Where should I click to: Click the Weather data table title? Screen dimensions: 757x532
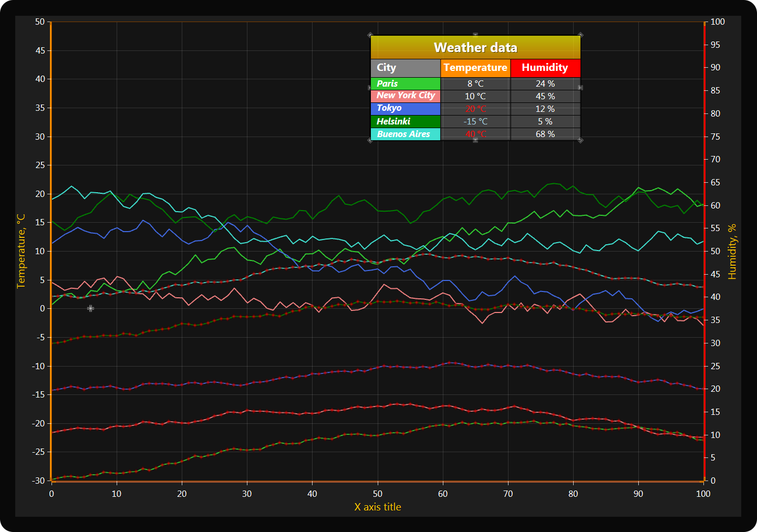click(475, 48)
